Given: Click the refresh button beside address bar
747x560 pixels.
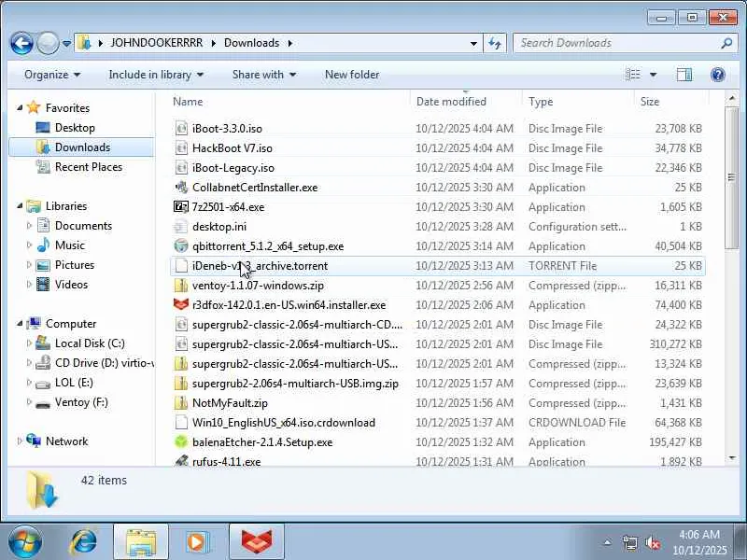Looking at the screenshot, I should pyautogui.click(x=495, y=43).
